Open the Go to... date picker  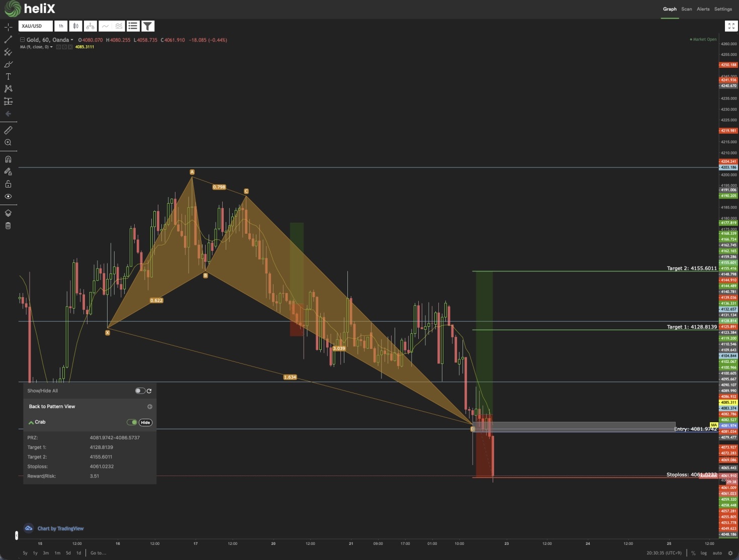pos(98,553)
